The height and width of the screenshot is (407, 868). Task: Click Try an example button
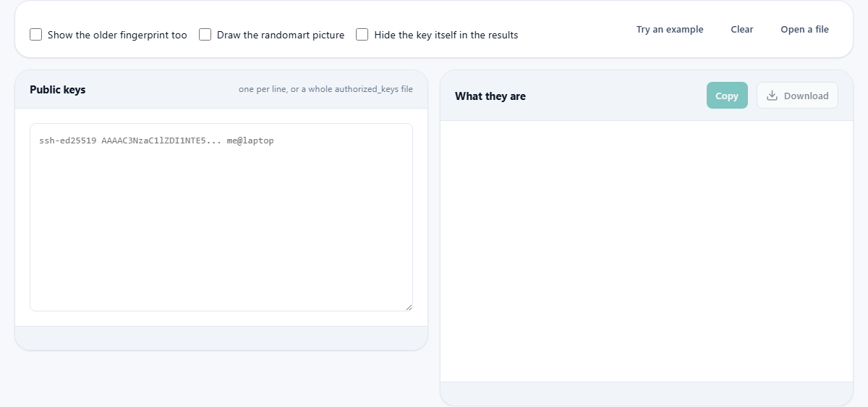click(670, 30)
